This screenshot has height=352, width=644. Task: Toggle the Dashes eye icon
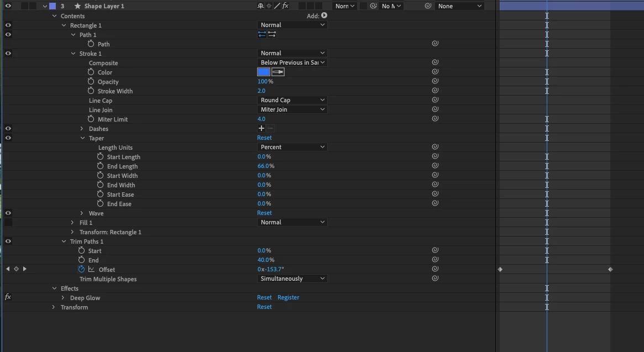[8, 129]
